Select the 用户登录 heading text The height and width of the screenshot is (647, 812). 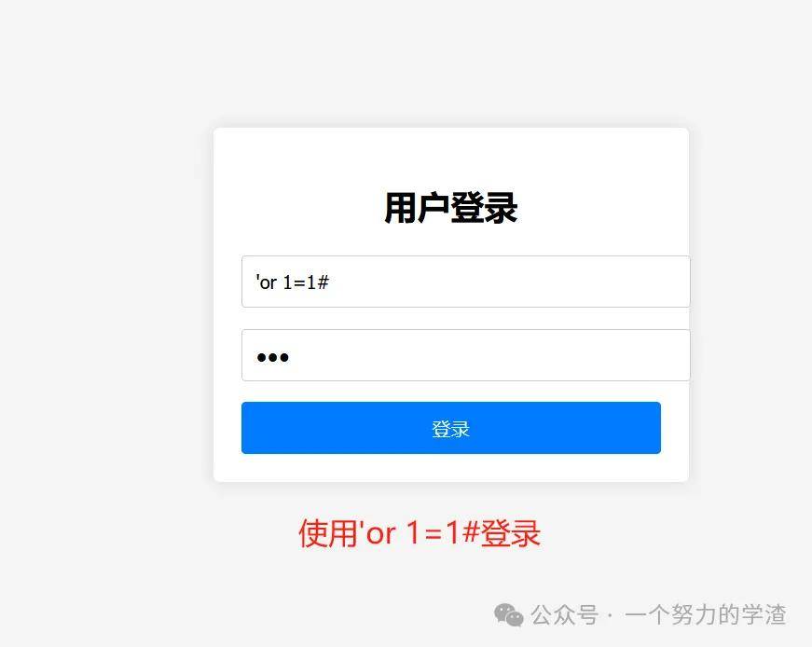[x=451, y=208]
